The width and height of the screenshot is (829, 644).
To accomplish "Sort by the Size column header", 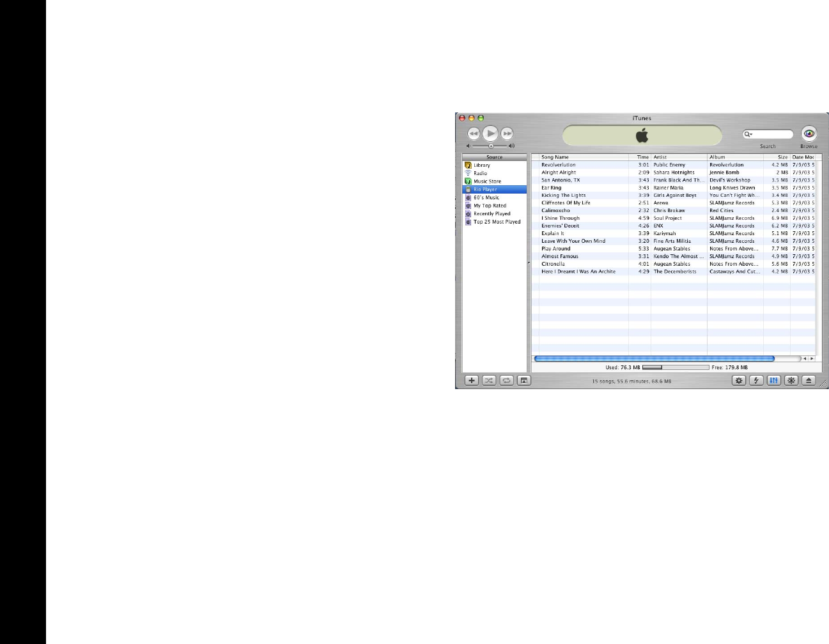I will point(777,157).
